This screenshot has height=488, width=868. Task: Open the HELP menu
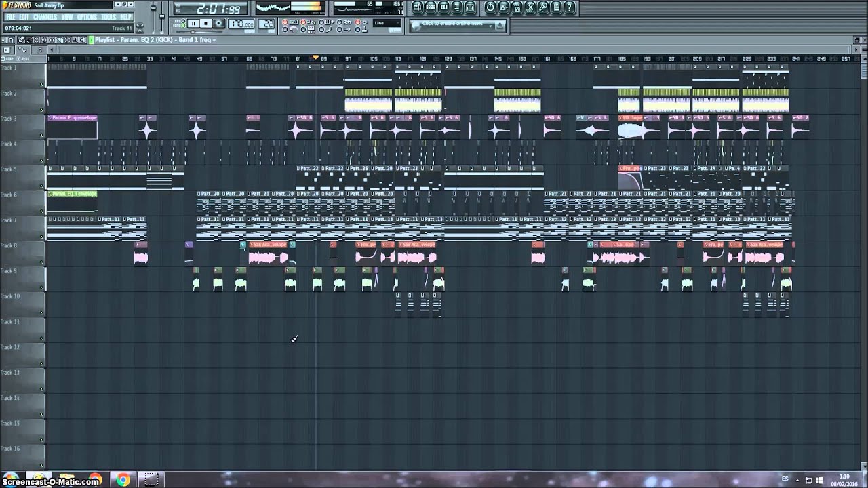[x=126, y=17]
